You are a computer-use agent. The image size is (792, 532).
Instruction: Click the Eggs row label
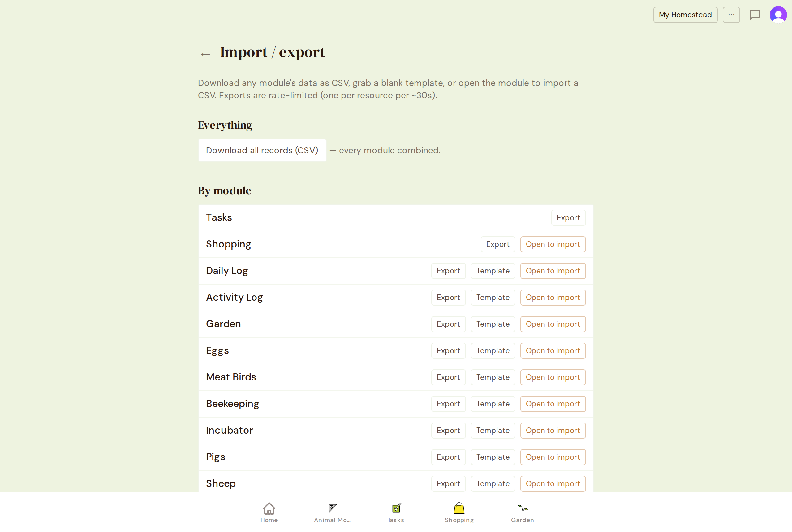point(217,350)
